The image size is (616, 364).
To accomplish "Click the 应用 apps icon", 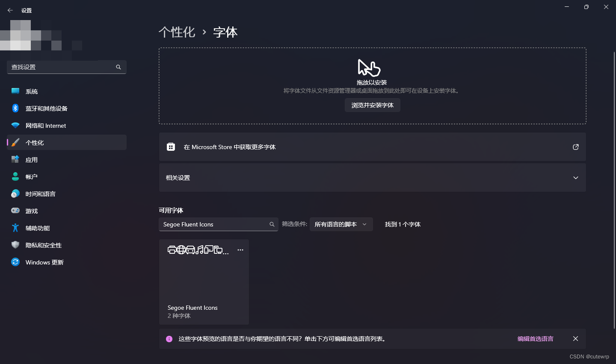I will [15, 159].
